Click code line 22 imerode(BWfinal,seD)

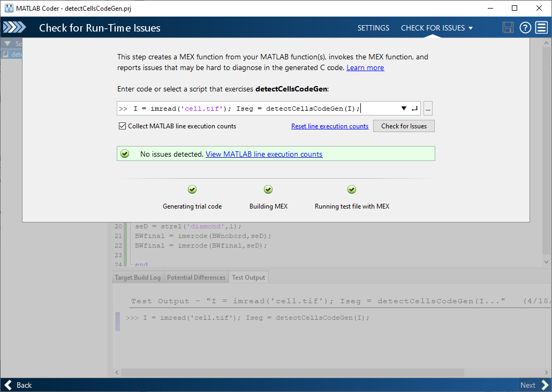201,245
